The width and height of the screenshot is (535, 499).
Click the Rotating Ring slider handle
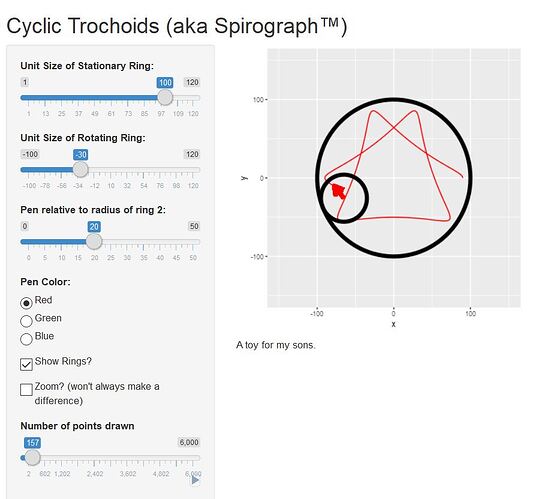[x=81, y=170]
